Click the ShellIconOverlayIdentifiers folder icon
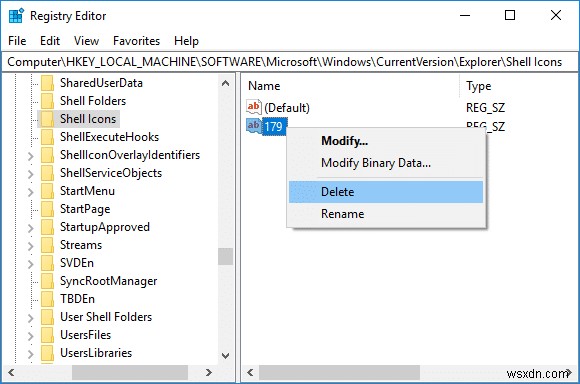Viewport: 580px width, 384px height. click(48, 155)
